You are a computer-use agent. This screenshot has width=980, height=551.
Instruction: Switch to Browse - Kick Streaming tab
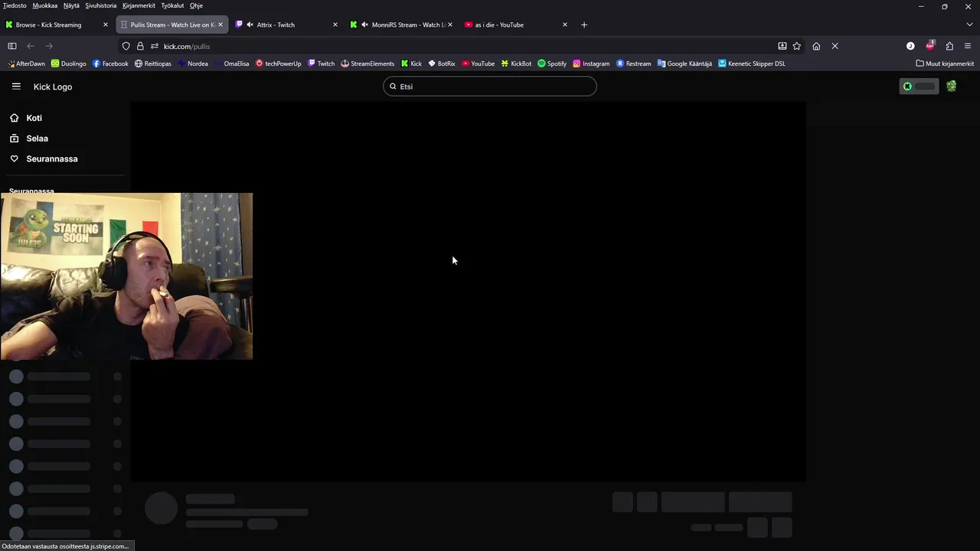click(57, 24)
